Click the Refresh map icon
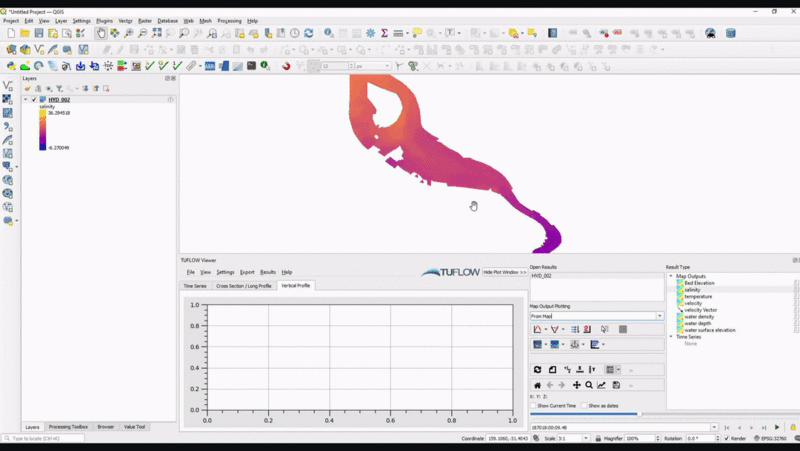This screenshot has width=800, height=451. coord(309,33)
